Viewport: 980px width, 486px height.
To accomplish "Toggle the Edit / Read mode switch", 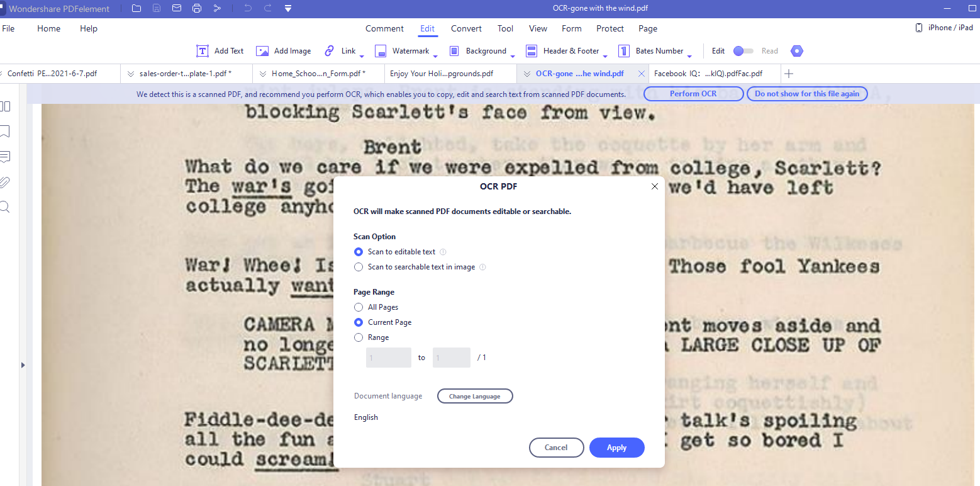I will coord(743,51).
